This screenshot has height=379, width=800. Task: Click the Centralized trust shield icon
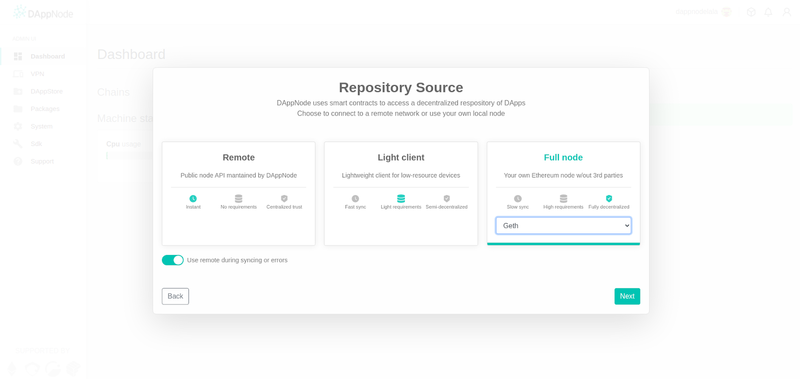(x=284, y=198)
